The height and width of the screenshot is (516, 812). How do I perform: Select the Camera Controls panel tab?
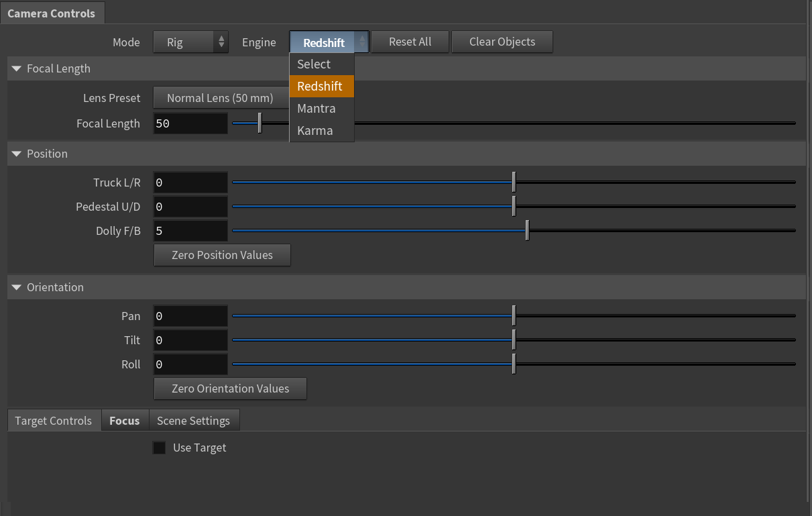click(x=52, y=13)
